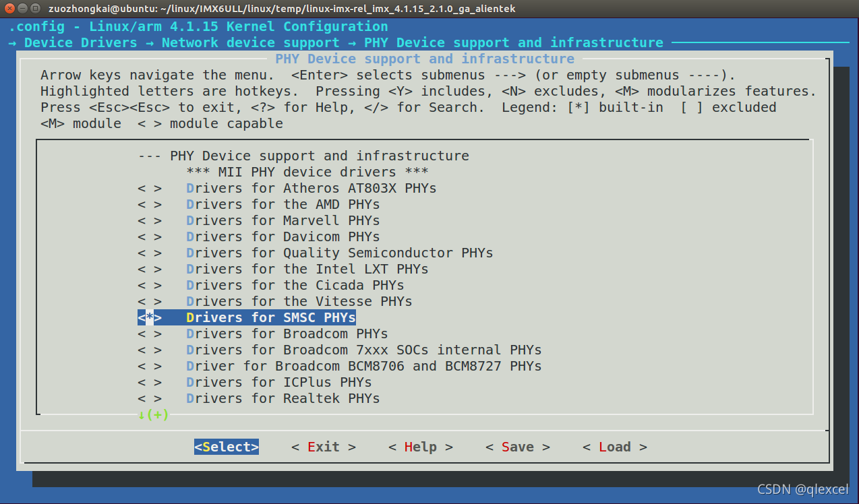Click 'Driver for Broadcom BCM8706 and BCM8727 PHYs'
The image size is (859, 504).
[x=364, y=366]
